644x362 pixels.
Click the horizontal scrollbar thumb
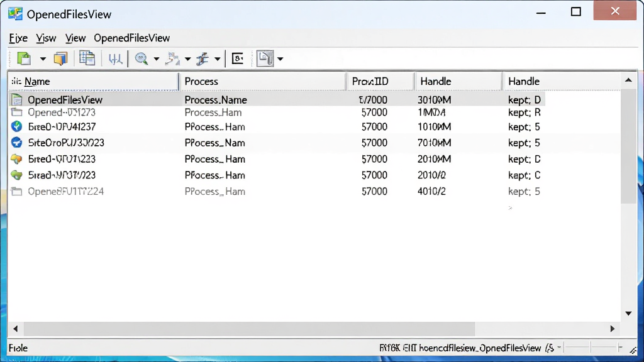[249, 329]
